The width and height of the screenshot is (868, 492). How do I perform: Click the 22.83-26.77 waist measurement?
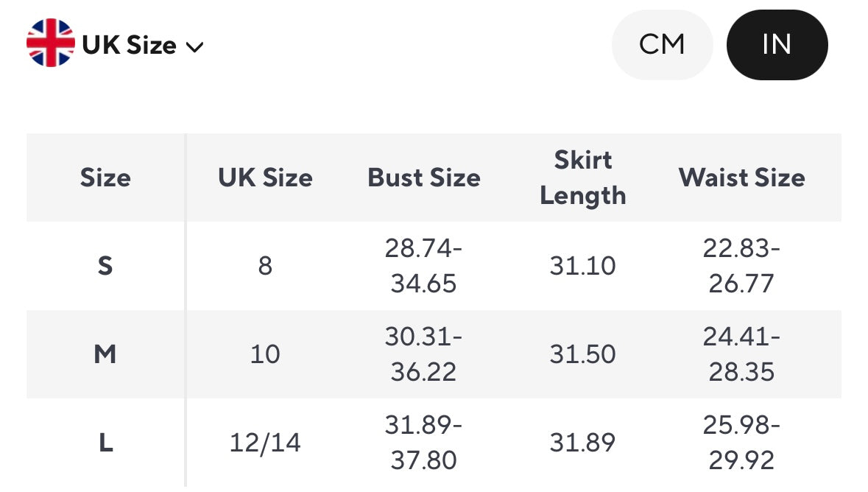tap(742, 266)
